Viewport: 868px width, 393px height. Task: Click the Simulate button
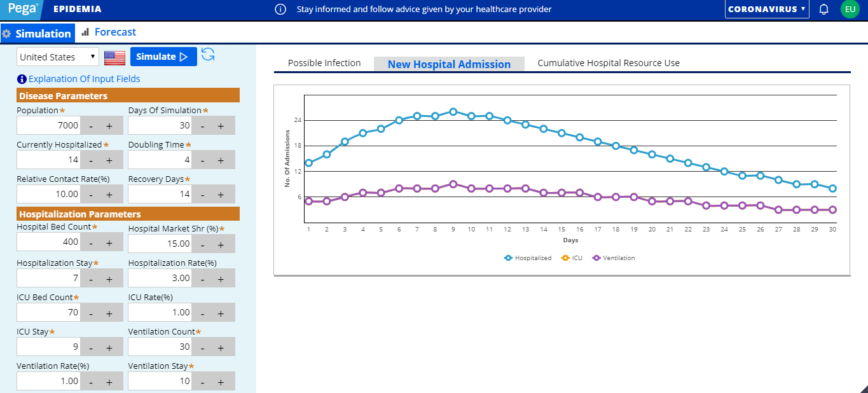[163, 57]
